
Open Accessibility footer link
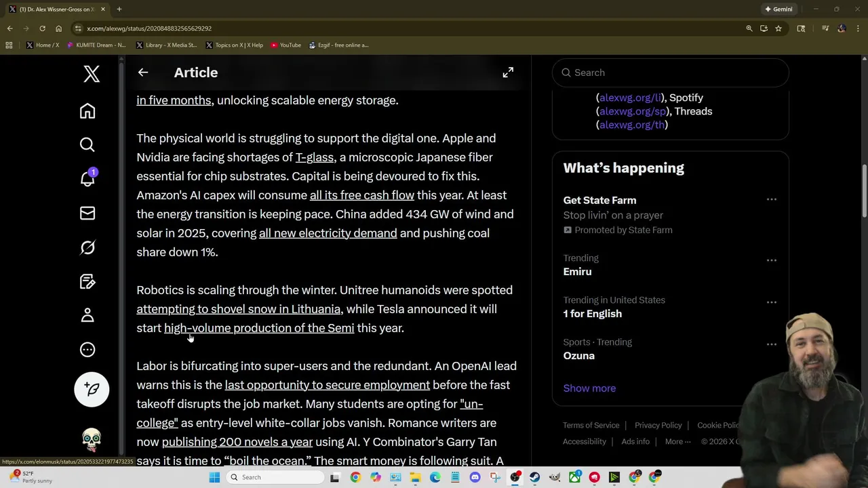click(x=584, y=441)
